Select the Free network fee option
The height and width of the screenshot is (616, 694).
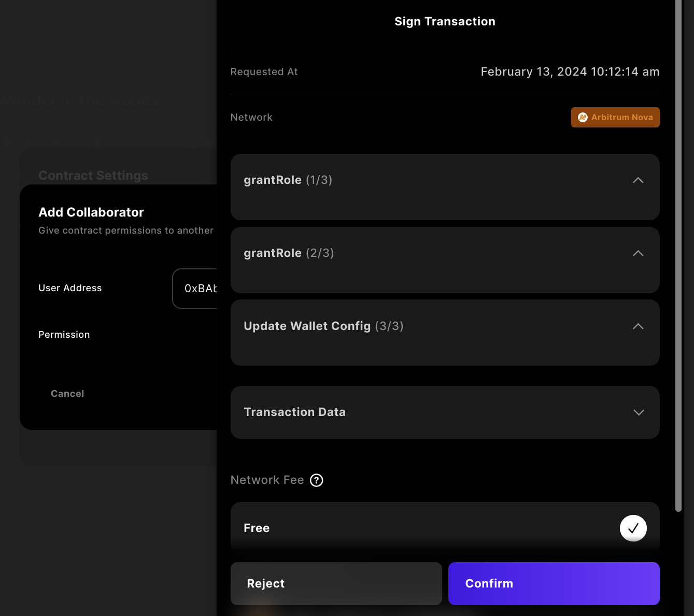(445, 528)
